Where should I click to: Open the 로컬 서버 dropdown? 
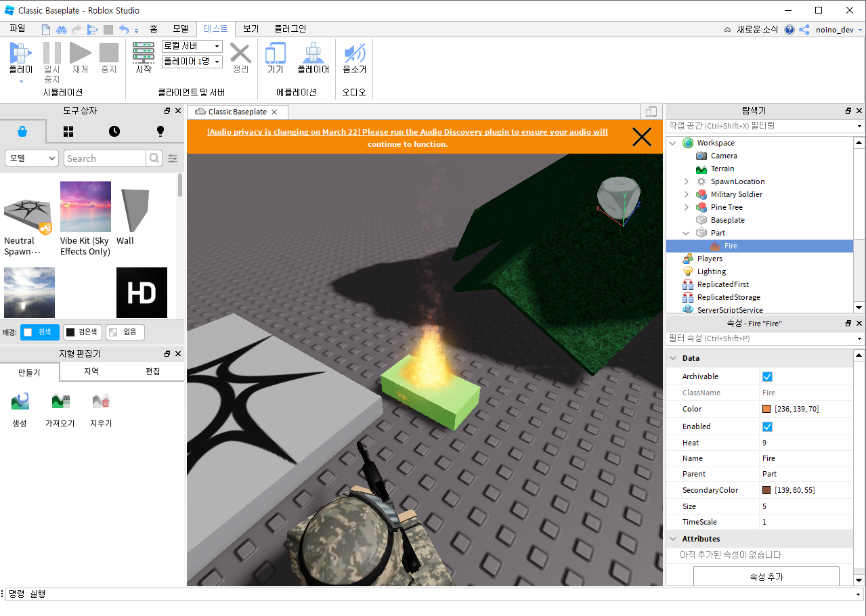click(x=192, y=46)
